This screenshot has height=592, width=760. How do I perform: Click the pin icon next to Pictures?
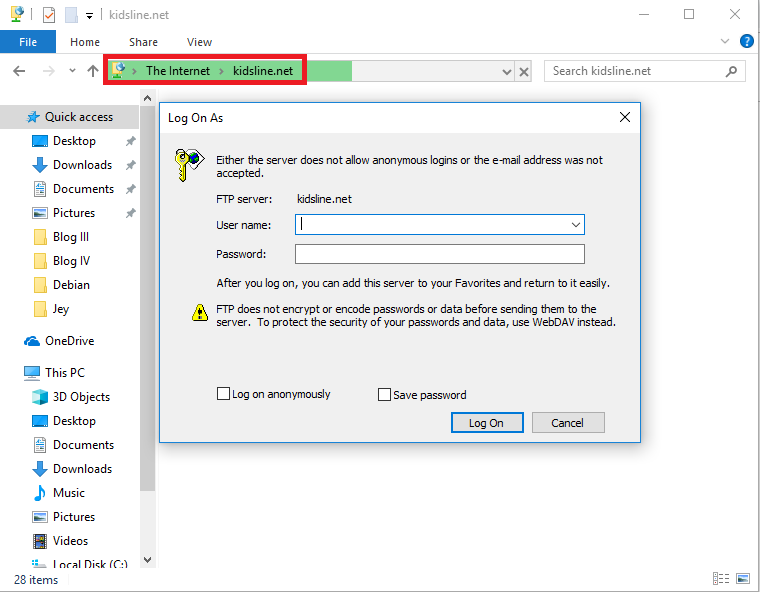click(130, 213)
